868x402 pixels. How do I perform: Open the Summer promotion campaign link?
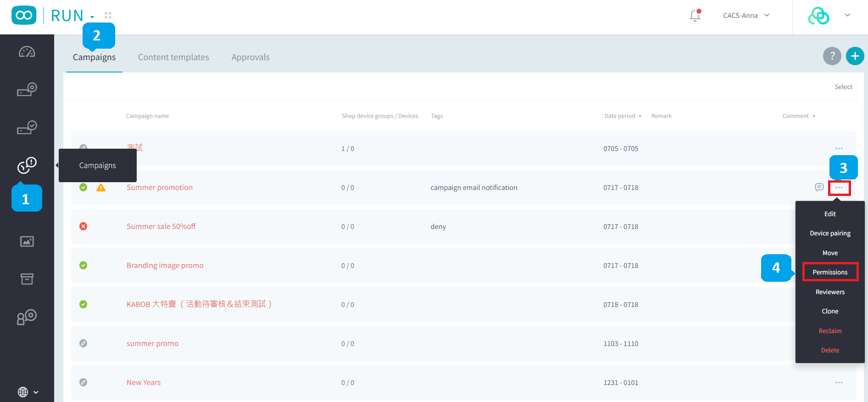coord(160,187)
